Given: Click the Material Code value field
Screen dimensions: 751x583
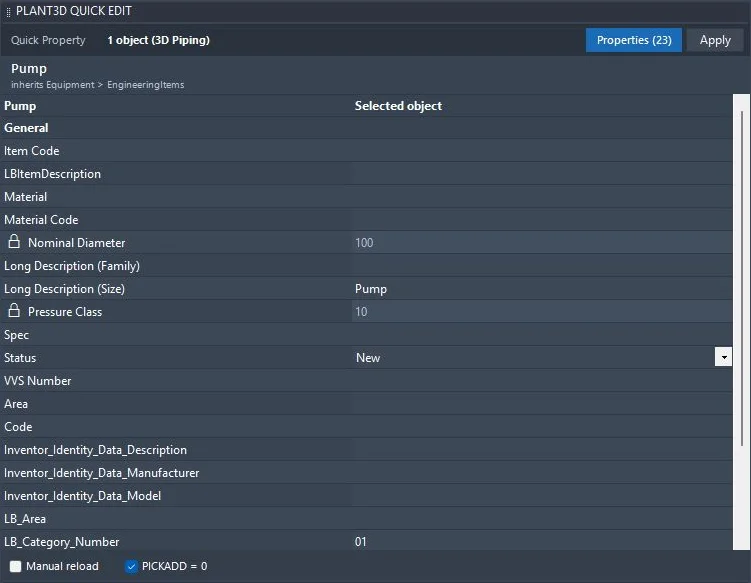Looking at the screenshot, I should pos(542,220).
